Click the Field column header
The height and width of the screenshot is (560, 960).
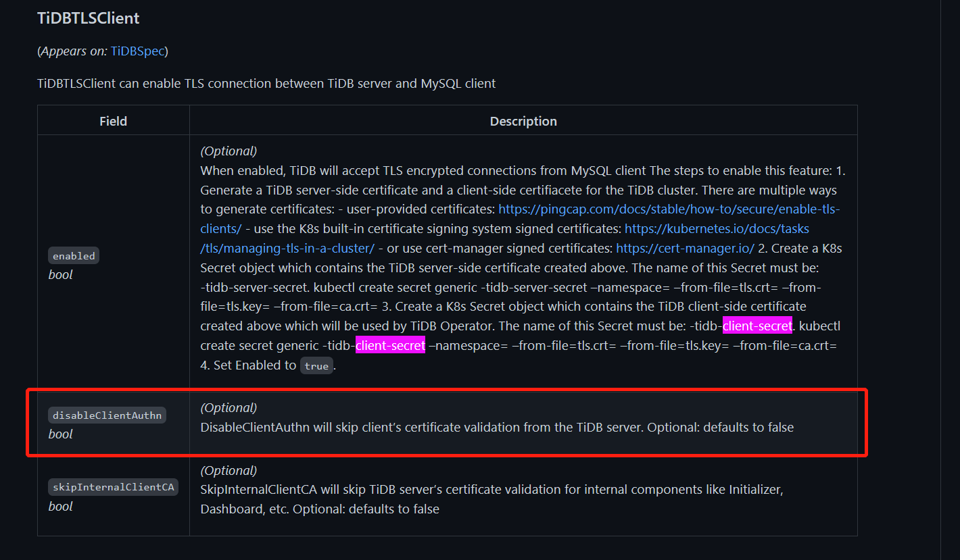(113, 121)
